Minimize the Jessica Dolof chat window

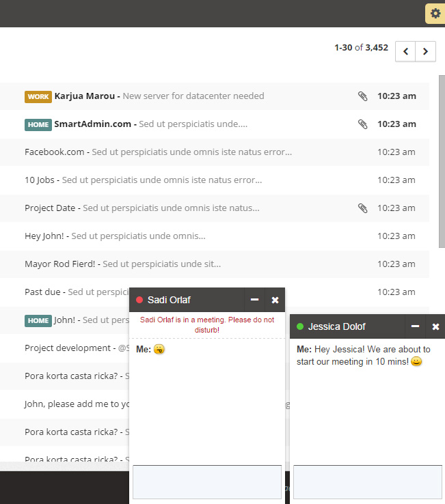click(x=415, y=327)
